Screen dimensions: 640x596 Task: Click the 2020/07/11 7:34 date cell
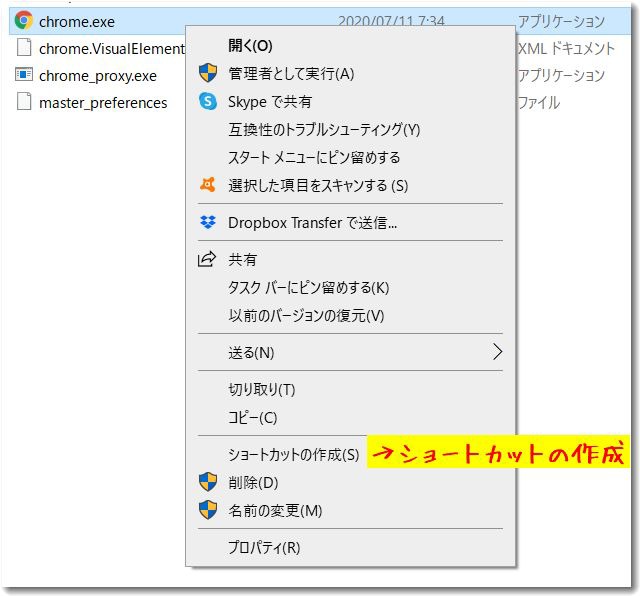391,20
